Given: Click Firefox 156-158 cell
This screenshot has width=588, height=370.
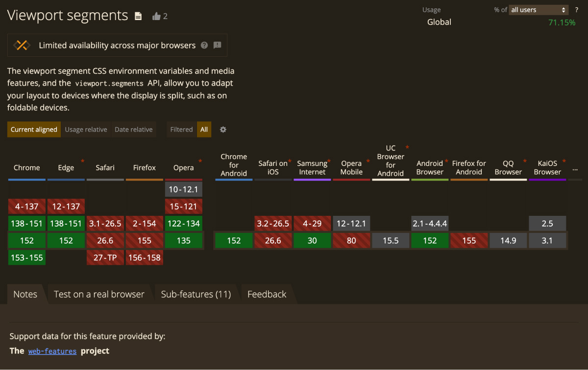Looking at the screenshot, I should (145, 257).
